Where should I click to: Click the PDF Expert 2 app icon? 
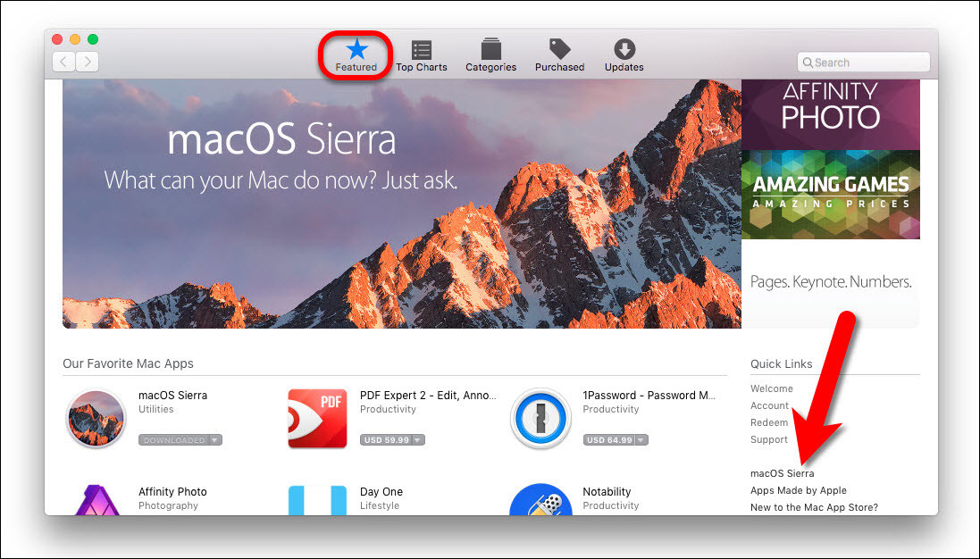click(x=317, y=419)
